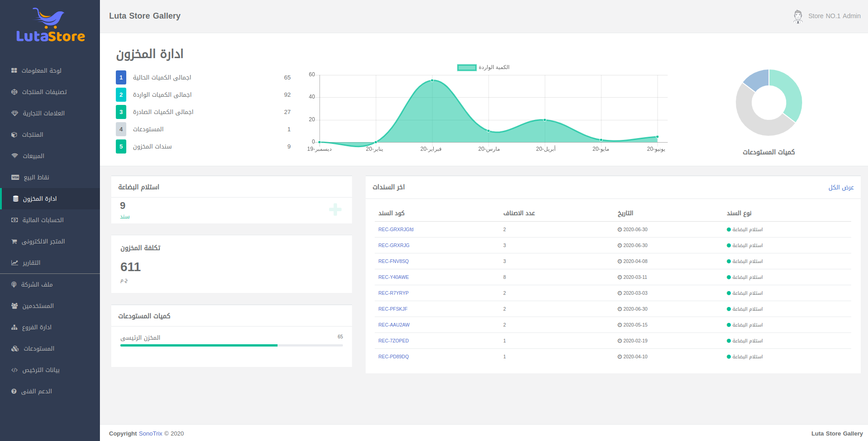Click the sales wifi-style icon
Viewport: 868px width, 441px height.
click(15, 156)
